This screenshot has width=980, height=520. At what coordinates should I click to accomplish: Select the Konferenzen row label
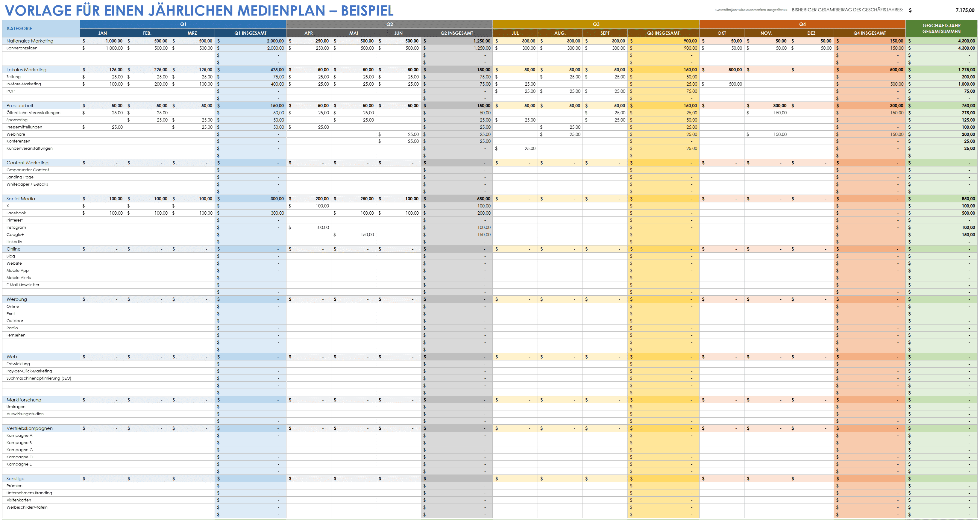(18, 141)
